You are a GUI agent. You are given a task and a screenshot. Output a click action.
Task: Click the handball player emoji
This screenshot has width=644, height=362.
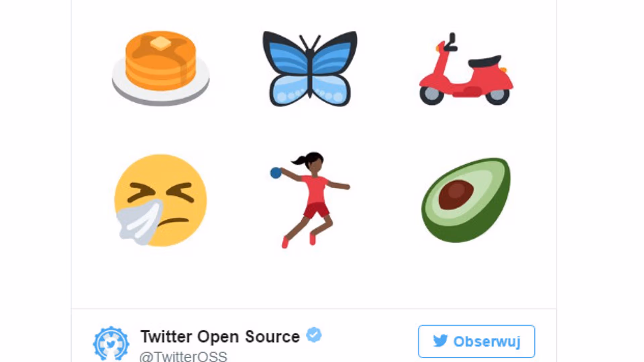[x=310, y=200]
